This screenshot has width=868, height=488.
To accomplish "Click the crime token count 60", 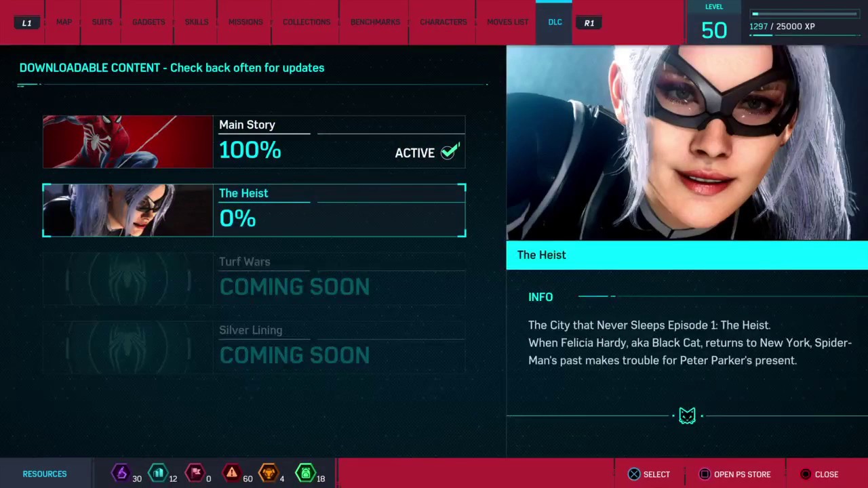I will (x=248, y=479).
